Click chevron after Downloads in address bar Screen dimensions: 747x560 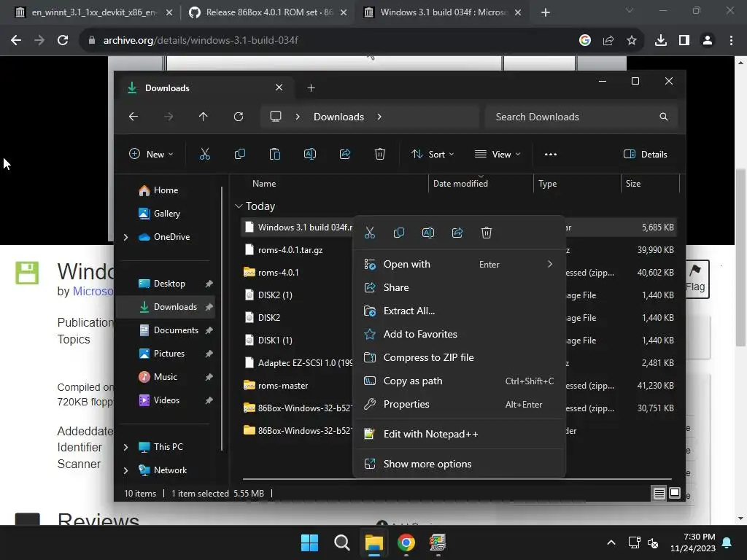(379, 117)
